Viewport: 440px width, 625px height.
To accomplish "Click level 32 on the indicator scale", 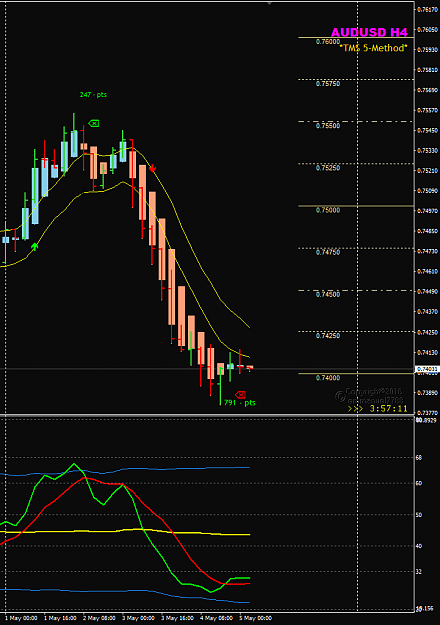I will click(x=419, y=572).
